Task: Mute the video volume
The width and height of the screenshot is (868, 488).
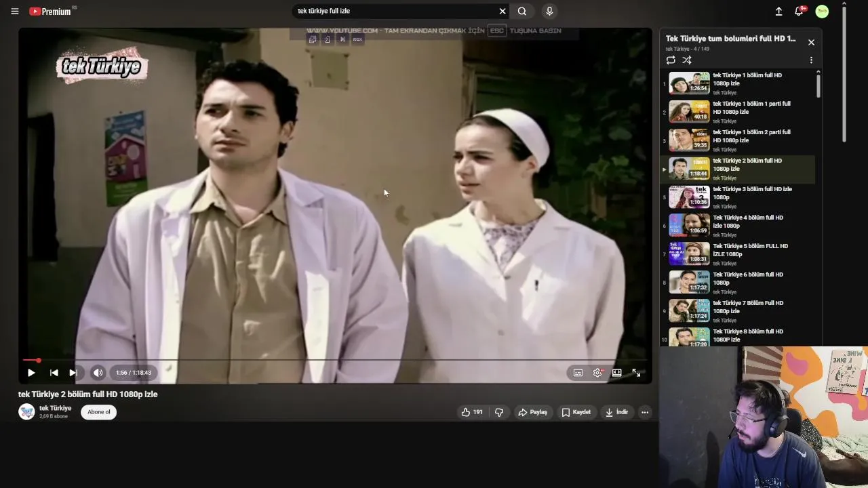Action: coord(98,373)
